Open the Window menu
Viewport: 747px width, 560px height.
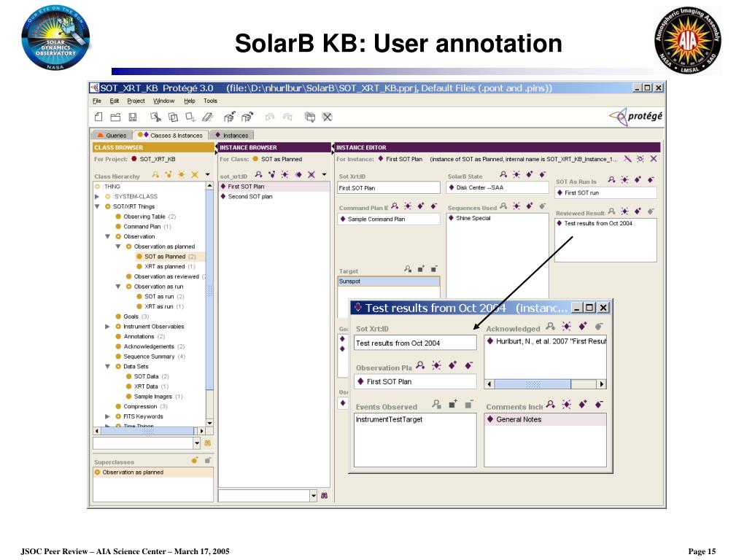(x=164, y=101)
